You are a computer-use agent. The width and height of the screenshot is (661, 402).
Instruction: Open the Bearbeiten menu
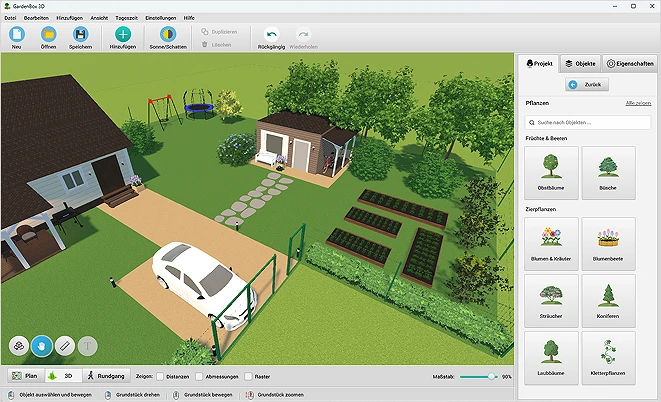coord(36,18)
